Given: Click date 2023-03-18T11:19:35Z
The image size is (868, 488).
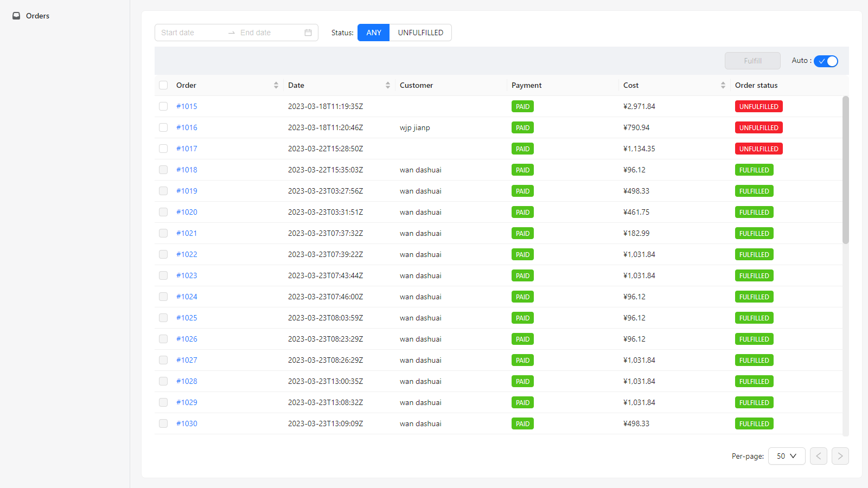Looking at the screenshot, I should click(325, 106).
